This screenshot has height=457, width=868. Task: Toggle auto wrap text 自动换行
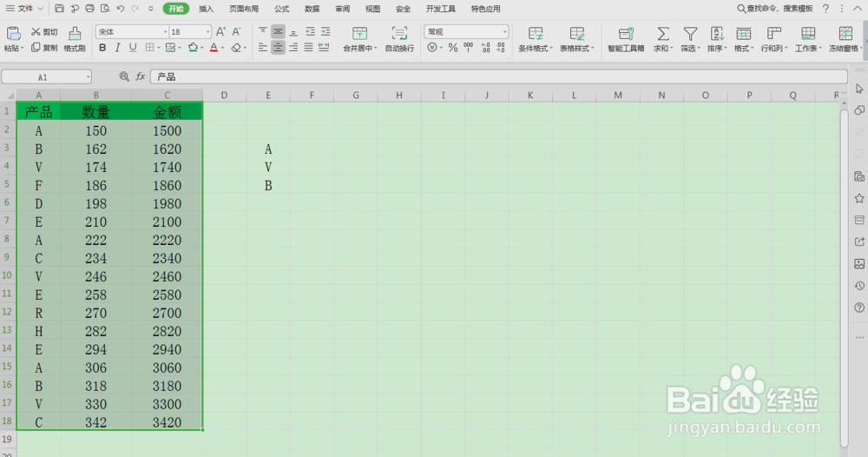pos(399,39)
